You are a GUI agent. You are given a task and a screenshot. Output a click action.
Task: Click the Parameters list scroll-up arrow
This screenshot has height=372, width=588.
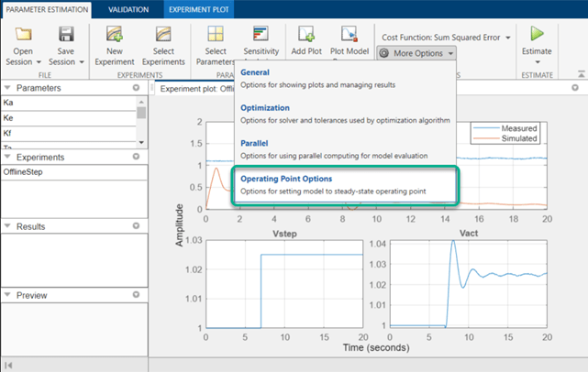pyautogui.click(x=141, y=102)
